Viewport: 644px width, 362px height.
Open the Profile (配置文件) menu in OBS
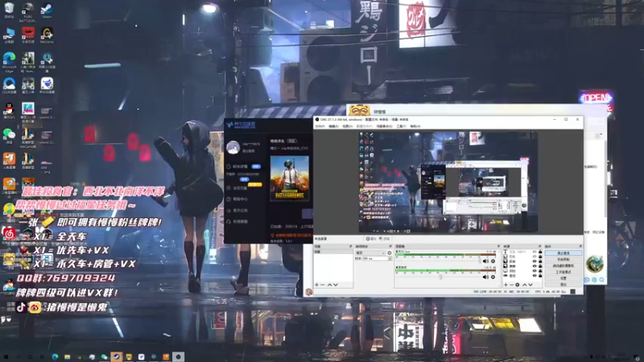pos(365,126)
